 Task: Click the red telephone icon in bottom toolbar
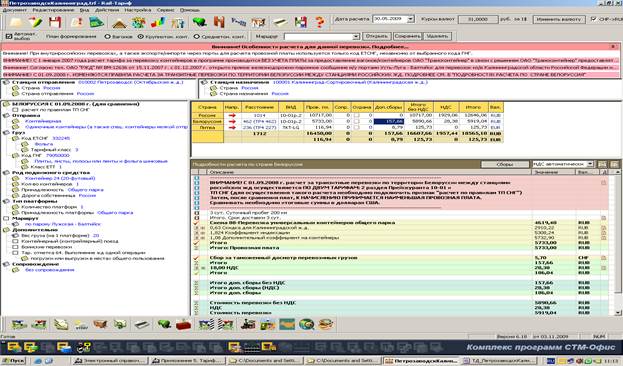click(184, 324)
